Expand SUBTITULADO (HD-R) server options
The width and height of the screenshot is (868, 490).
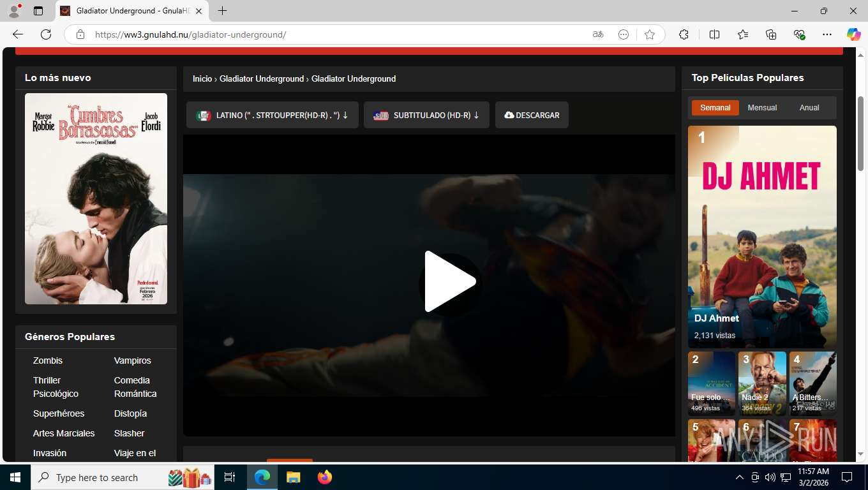(426, 115)
